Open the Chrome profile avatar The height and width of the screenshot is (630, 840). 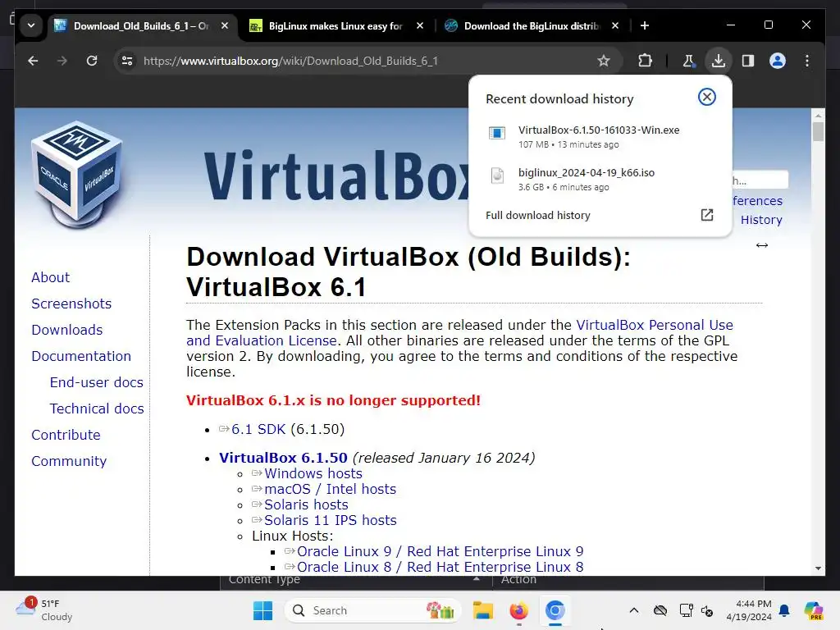click(x=778, y=61)
